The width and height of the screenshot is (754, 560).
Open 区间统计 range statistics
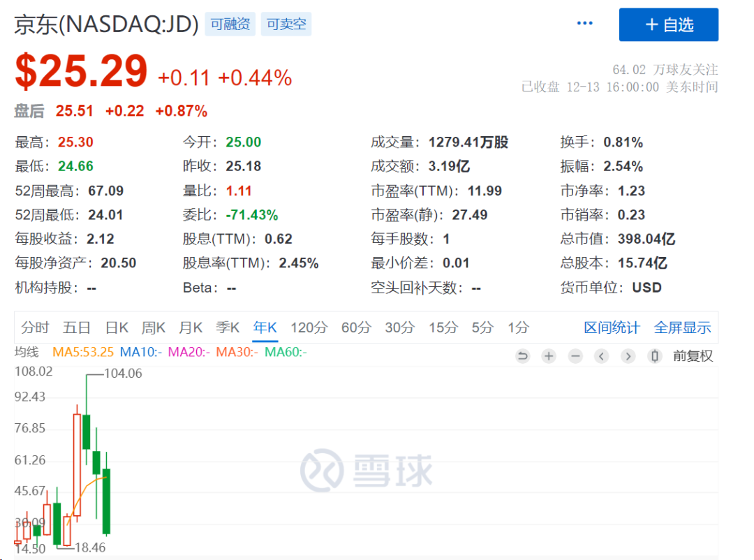coord(612,327)
